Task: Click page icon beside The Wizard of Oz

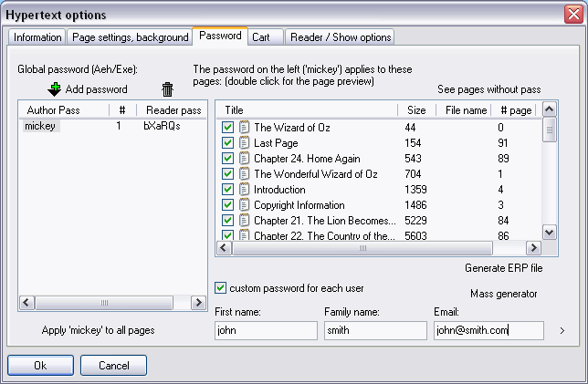Action: (x=244, y=128)
